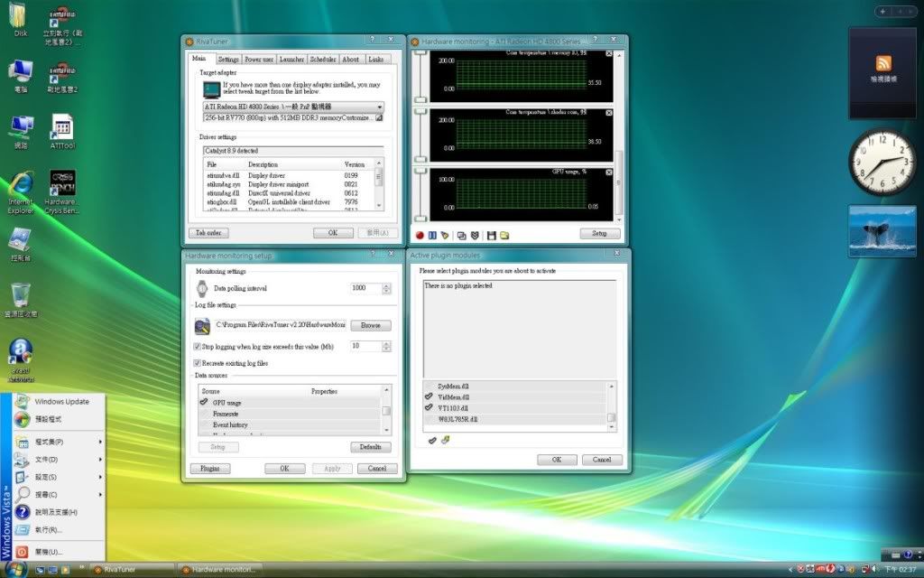
Task: Click the Data polling interval value field
Action: click(366, 288)
